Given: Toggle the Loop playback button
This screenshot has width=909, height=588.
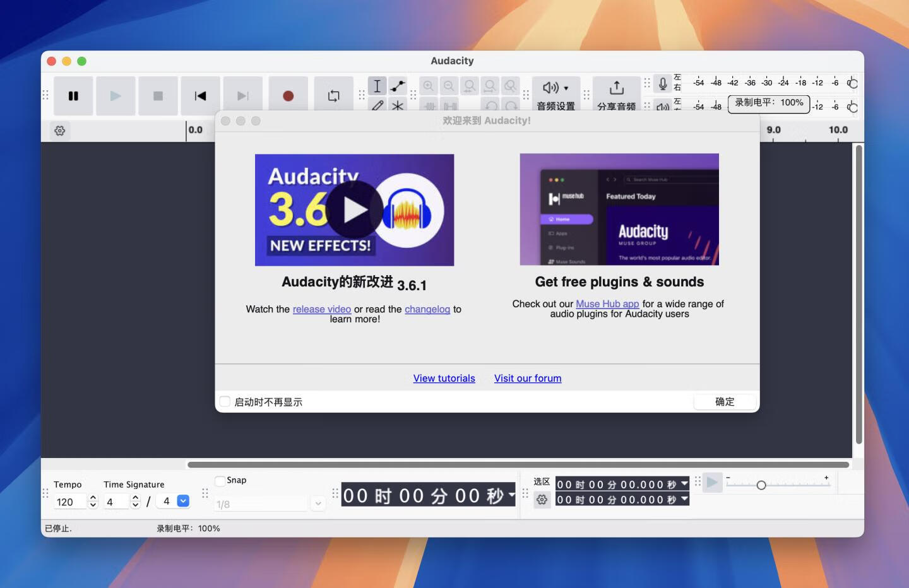Looking at the screenshot, I should (333, 96).
